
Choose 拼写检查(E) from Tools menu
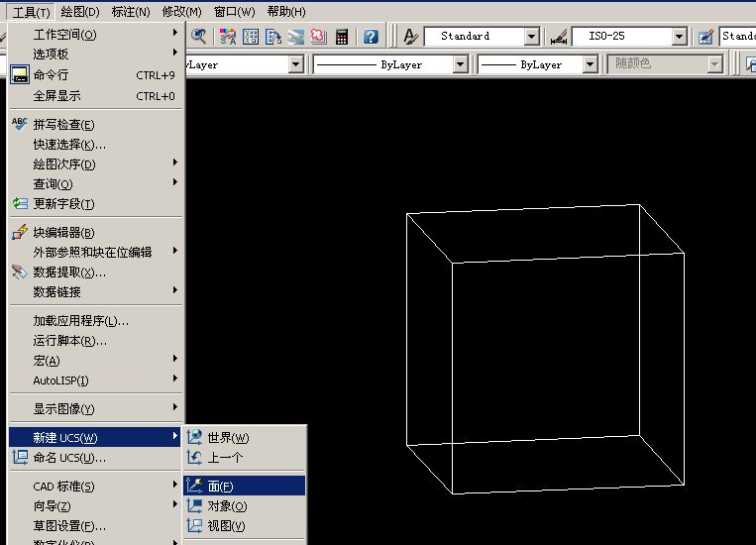(x=96, y=125)
